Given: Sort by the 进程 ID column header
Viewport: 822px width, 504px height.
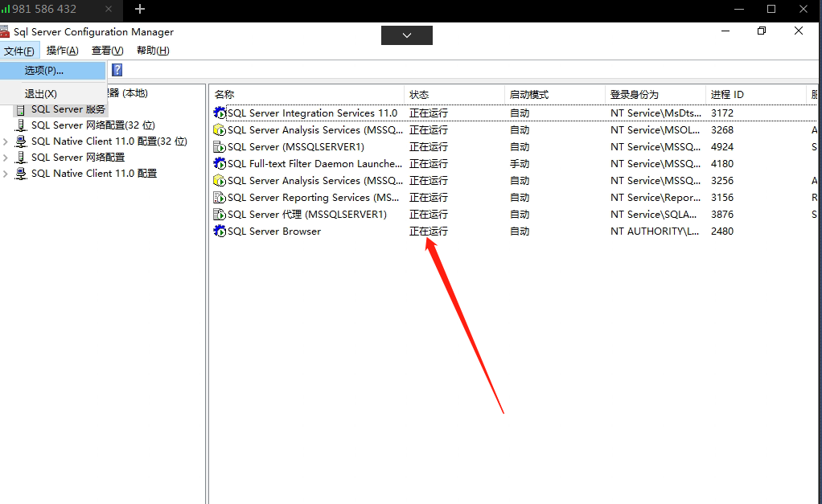Looking at the screenshot, I should (x=755, y=94).
